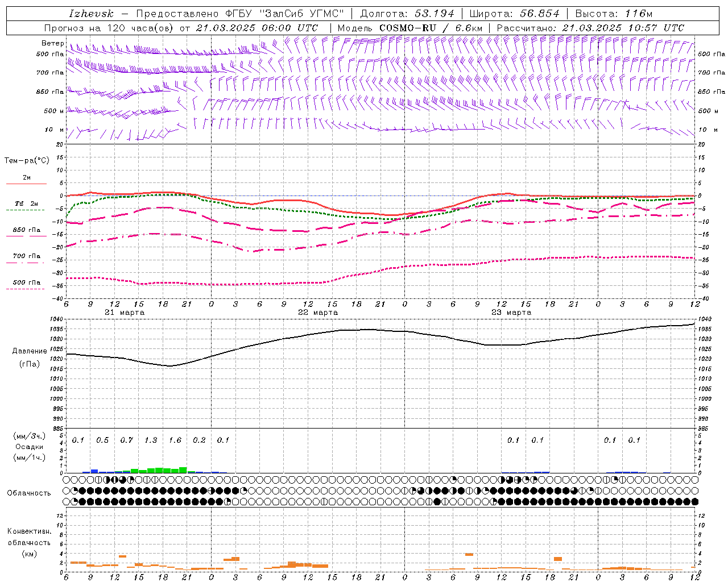Viewport: 728px width, 582px height.
Task: Click the Давление pressure panel label
Action: [28, 351]
